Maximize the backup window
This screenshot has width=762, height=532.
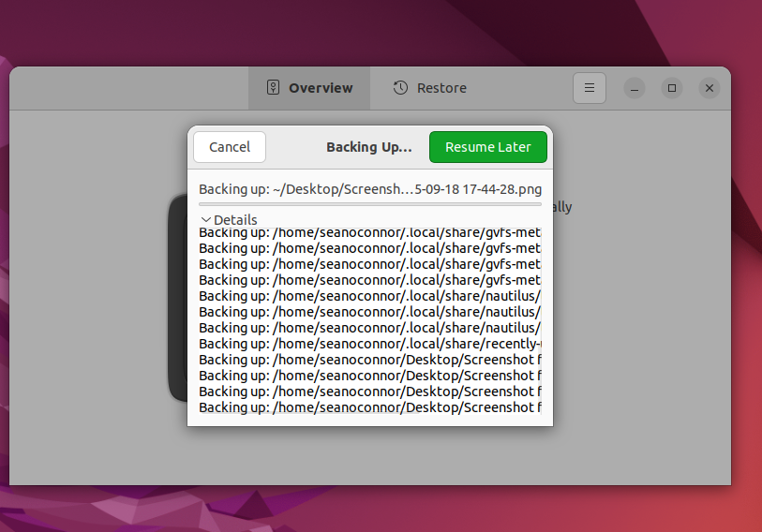coord(672,88)
